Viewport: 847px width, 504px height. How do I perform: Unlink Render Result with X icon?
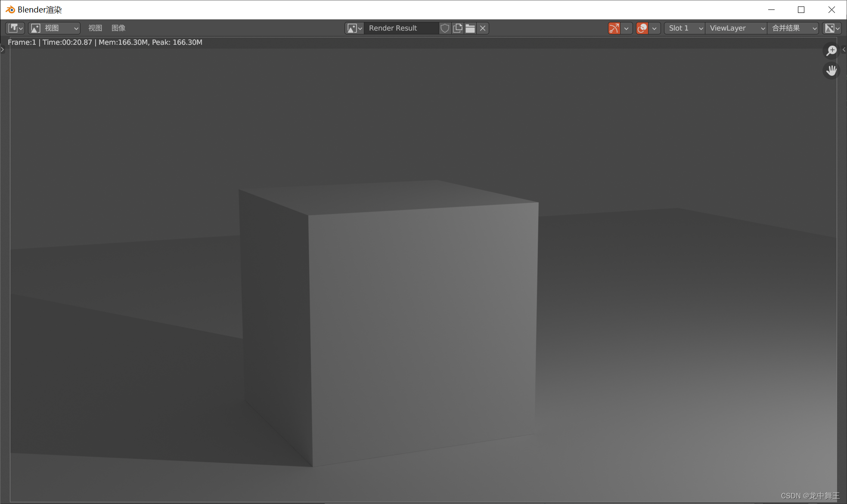click(x=483, y=28)
